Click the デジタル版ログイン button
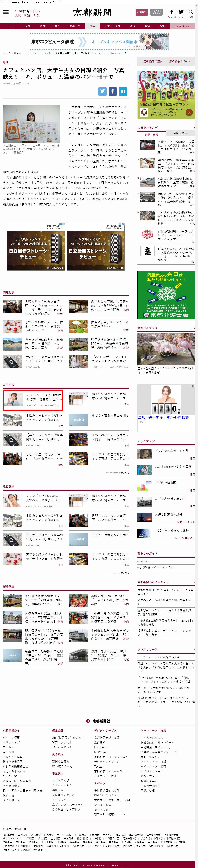 click(x=156, y=12)
